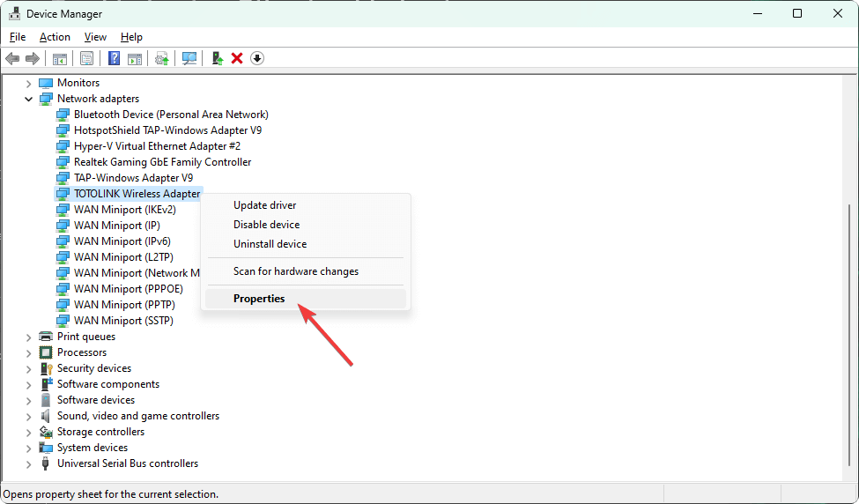Click Scan for hardware changes toolbar icon
Image resolution: width=859 pixels, height=504 pixels.
[189, 58]
